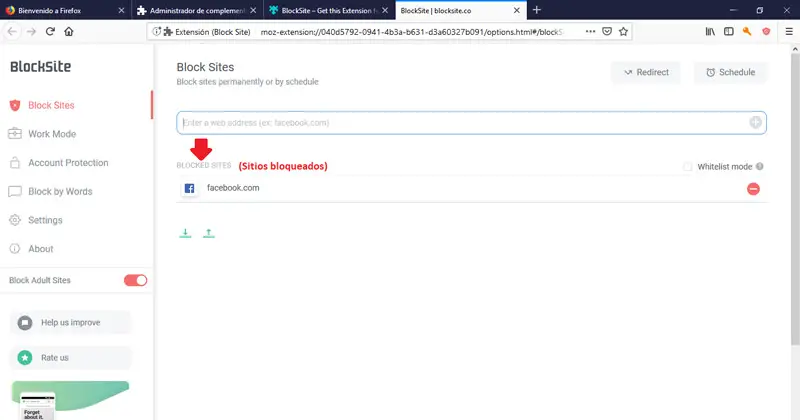Close the BlockSite | blocksite.co tab

click(516, 10)
